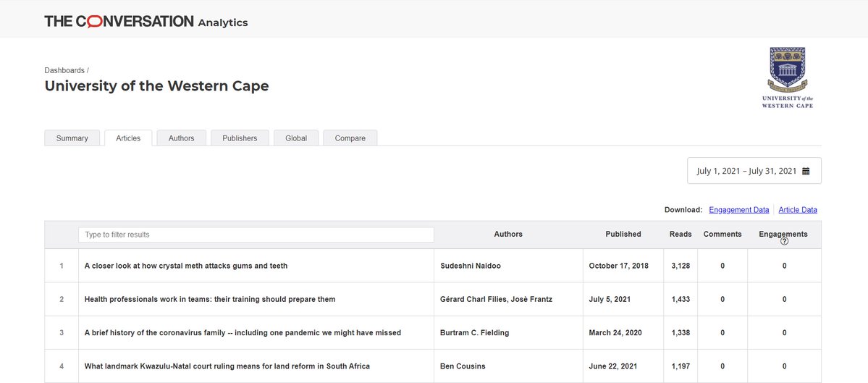
Task: Click the 3,128 reads value
Action: tap(681, 266)
